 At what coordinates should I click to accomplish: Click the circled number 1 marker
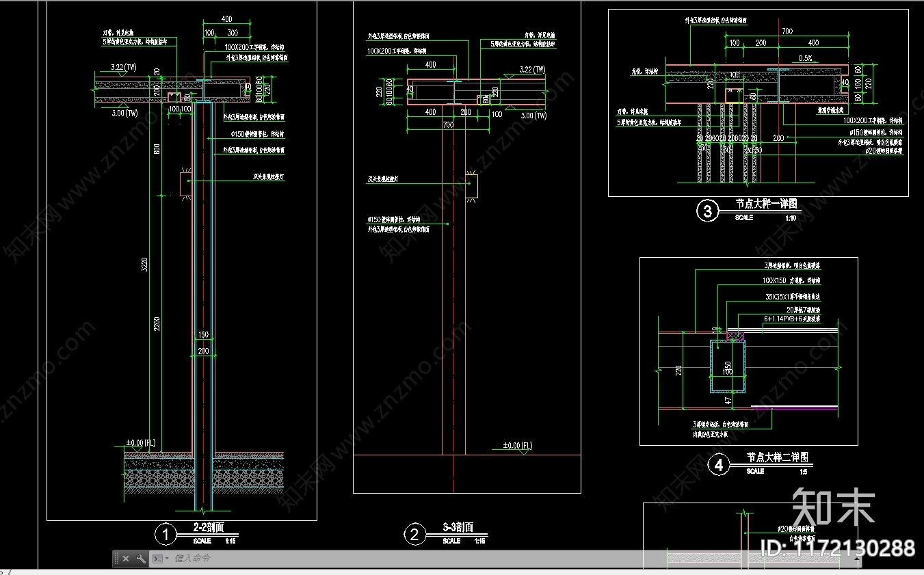(165, 534)
